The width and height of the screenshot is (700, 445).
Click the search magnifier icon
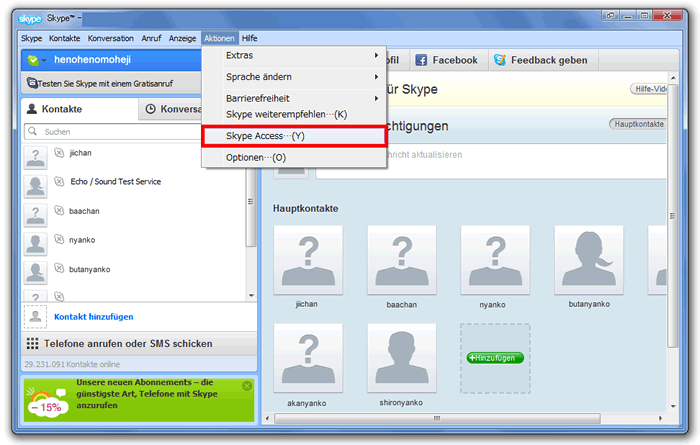pos(32,131)
